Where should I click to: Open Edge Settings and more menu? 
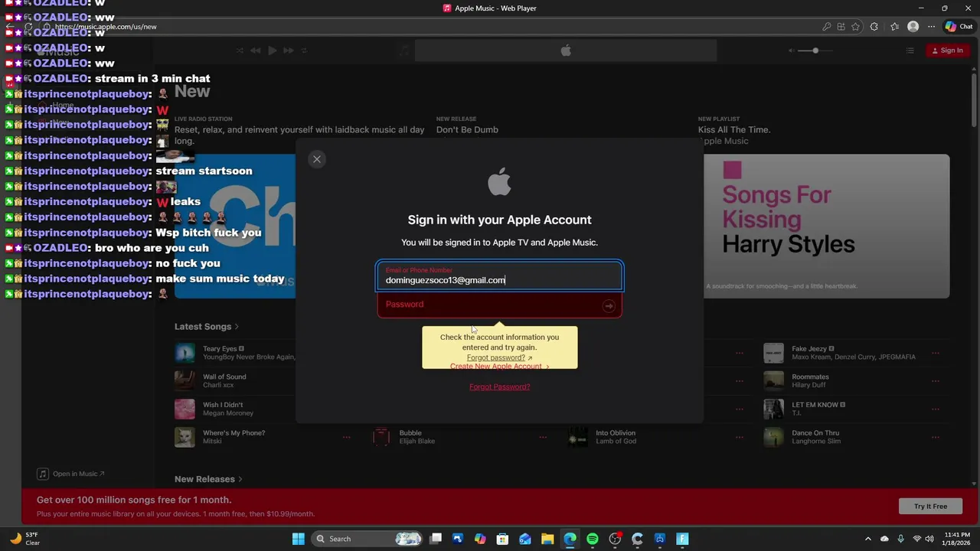(x=931, y=27)
